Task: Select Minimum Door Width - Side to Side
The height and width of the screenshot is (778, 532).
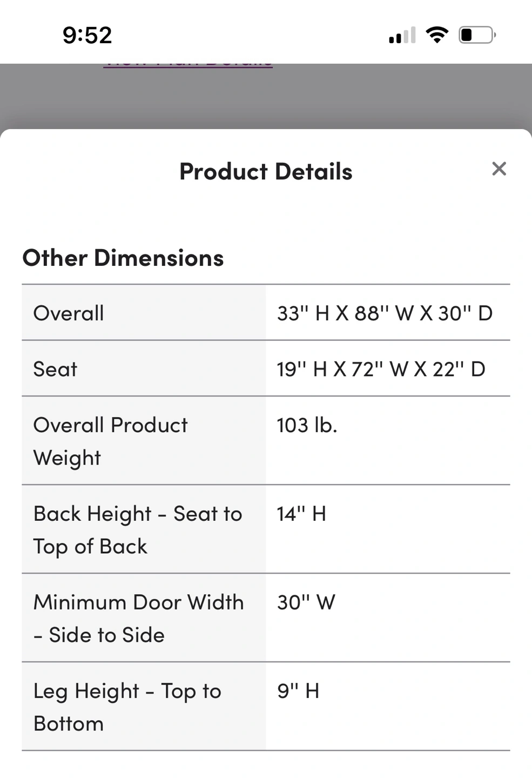Action: pos(139,618)
